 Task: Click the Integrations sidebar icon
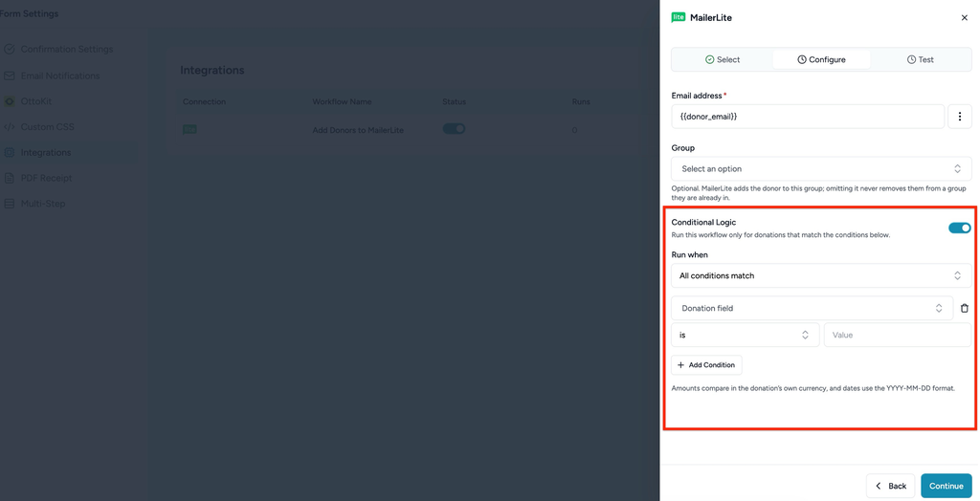point(10,152)
